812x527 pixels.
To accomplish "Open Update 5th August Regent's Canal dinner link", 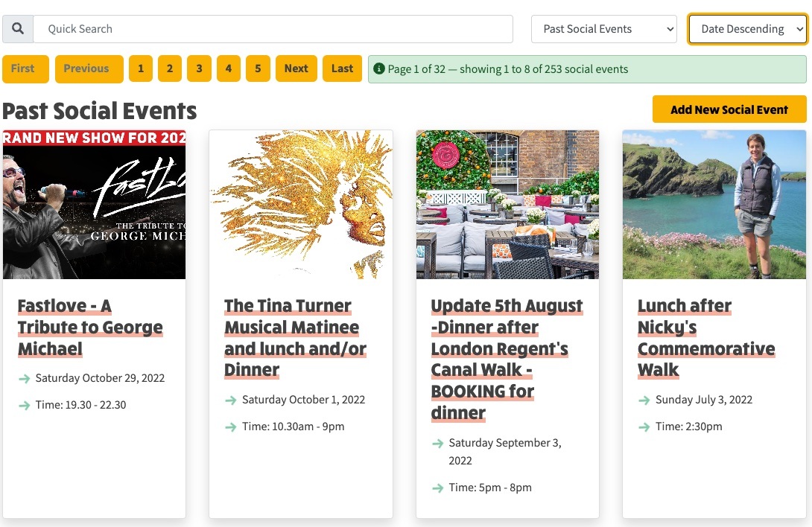I will tap(507, 360).
